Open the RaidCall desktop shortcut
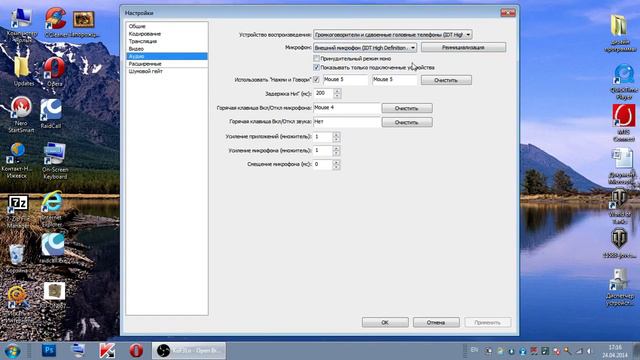This screenshot has height=360, width=640. click(51, 114)
